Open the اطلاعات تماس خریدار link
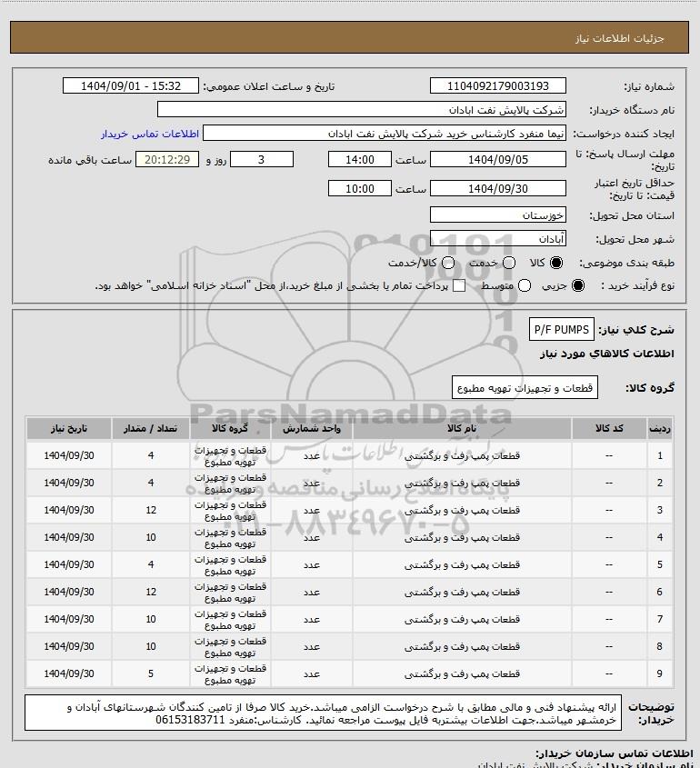 [150, 134]
